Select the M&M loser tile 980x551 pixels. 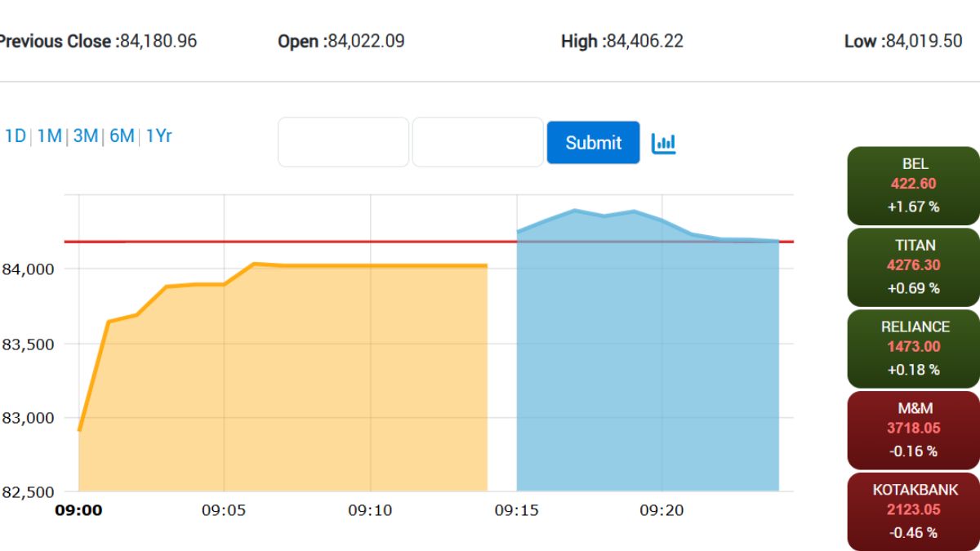914,429
